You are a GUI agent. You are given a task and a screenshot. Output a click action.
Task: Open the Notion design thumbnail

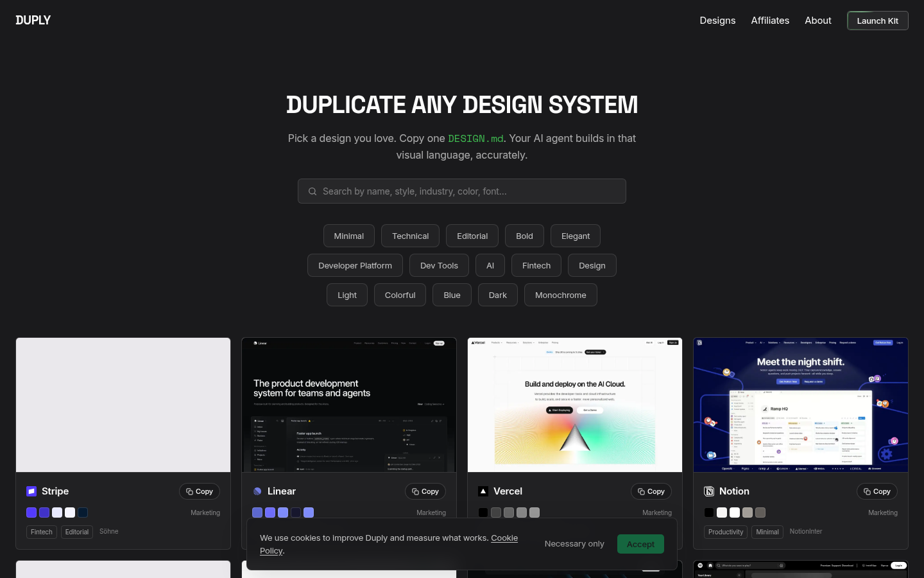[801, 405]
